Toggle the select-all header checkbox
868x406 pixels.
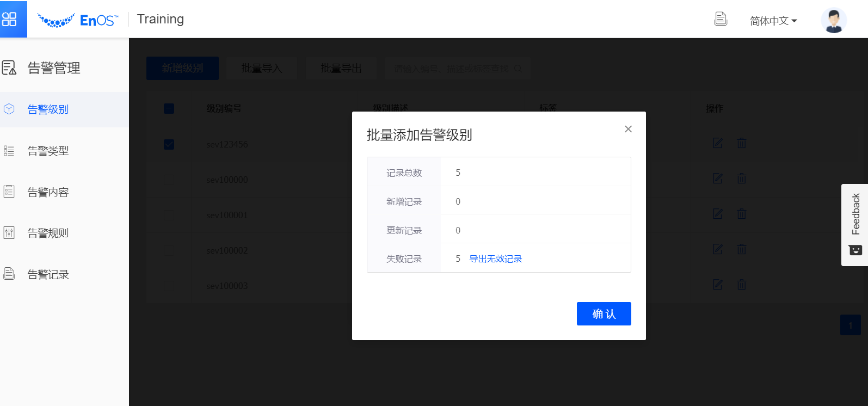(169, 108)
